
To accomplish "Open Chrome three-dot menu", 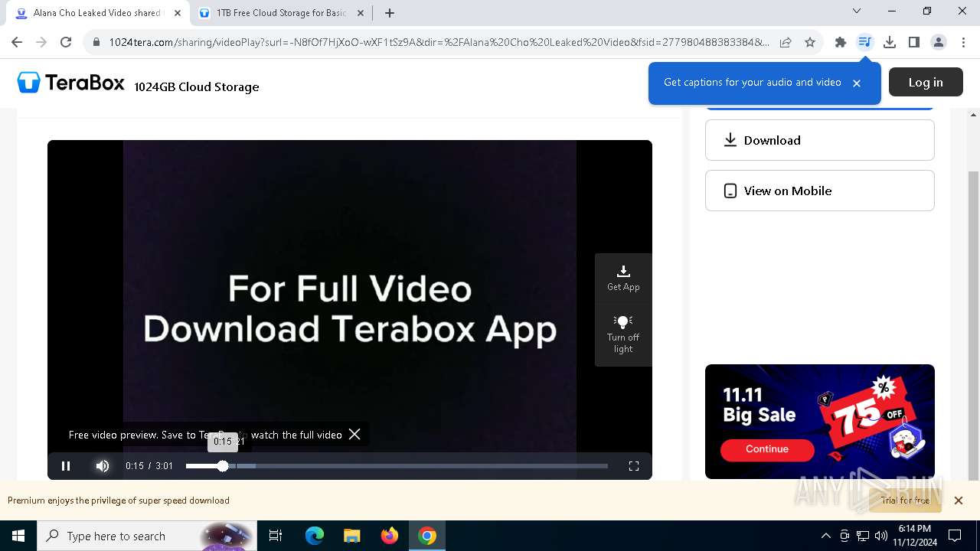I will point(963,42).
